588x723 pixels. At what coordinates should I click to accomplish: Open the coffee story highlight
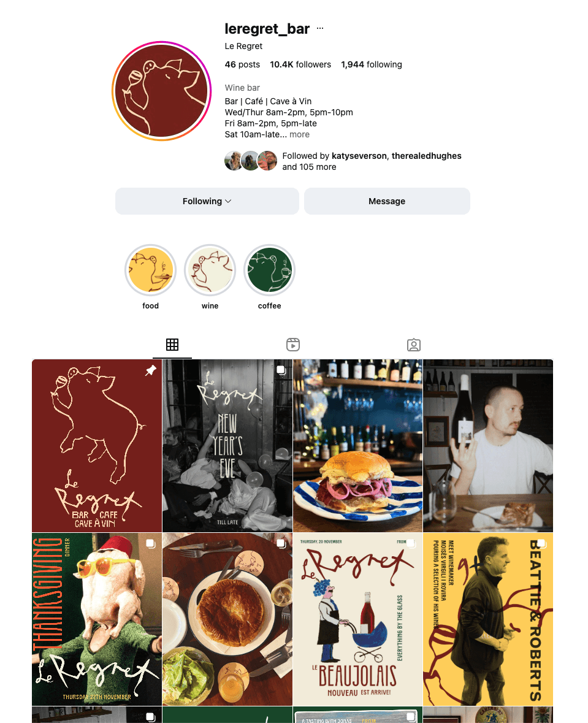(269, 270)
